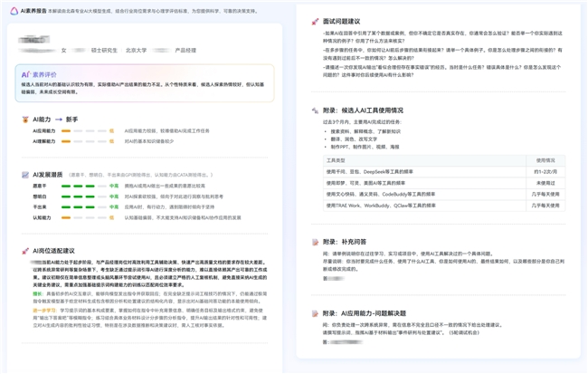The width and height of the screenshot is (588, 374).
Task: Click the icon beside 附录:候选人AI工具使用情况
Action: (x=315, y=110)
